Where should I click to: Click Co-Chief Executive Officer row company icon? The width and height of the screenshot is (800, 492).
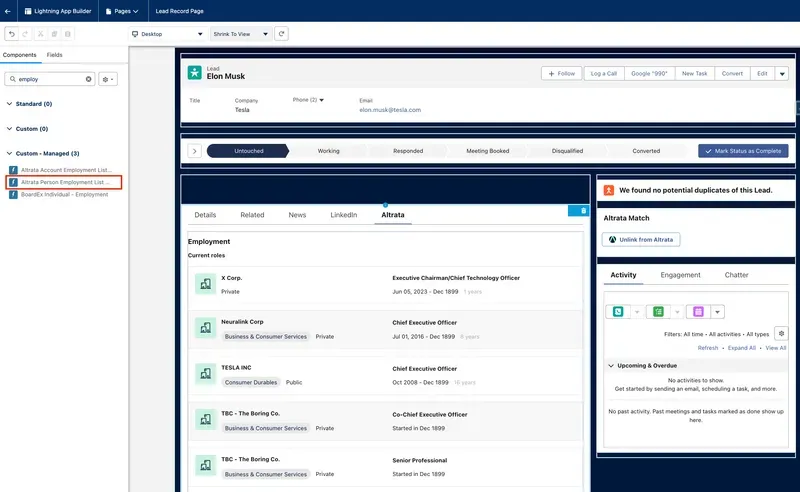206,420
